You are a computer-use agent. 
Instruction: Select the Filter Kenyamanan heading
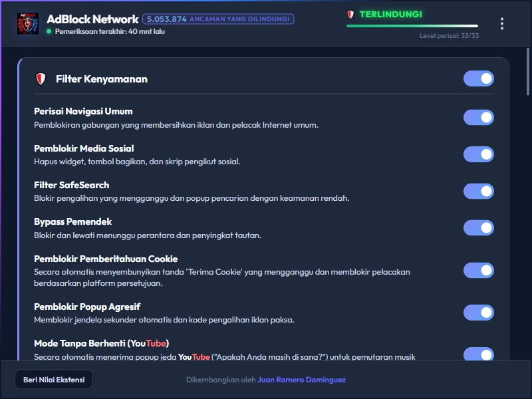click(102, 79)
